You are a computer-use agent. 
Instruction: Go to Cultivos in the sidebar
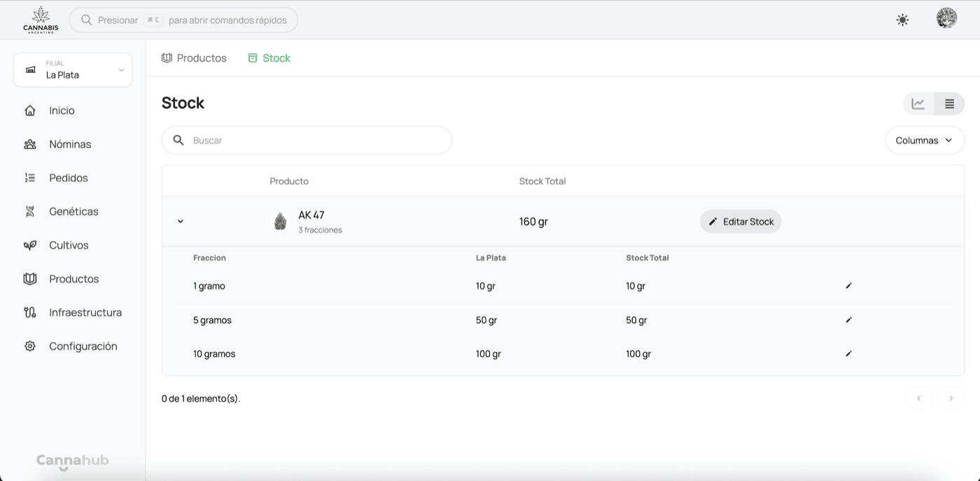69,245
